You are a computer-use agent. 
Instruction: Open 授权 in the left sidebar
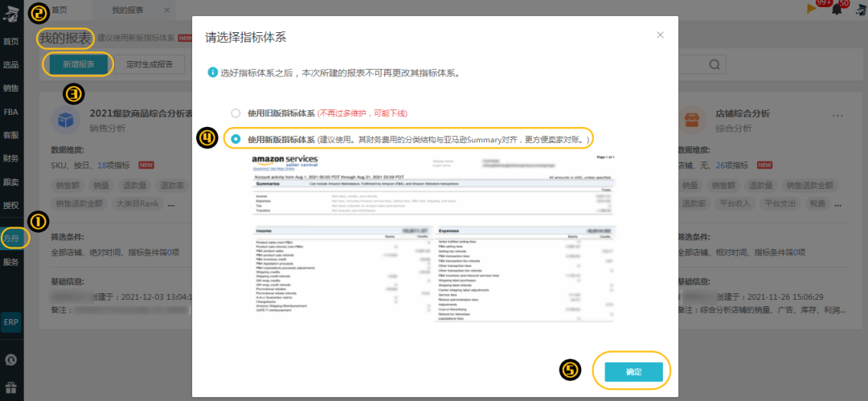pos(11,206)
